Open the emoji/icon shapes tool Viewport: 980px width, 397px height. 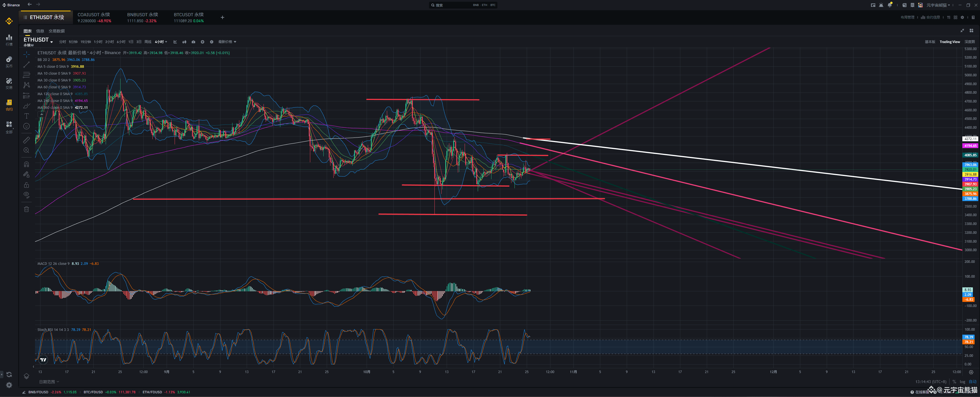26,126
